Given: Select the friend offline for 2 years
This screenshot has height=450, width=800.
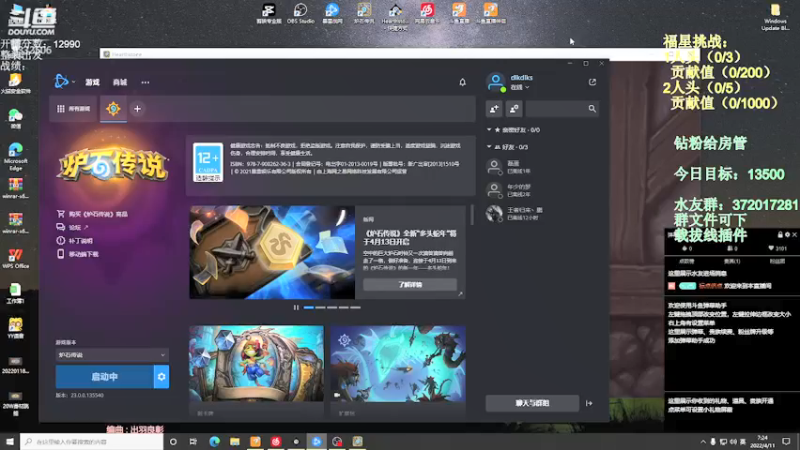Looking at the screenshot, I should point(542,190).
